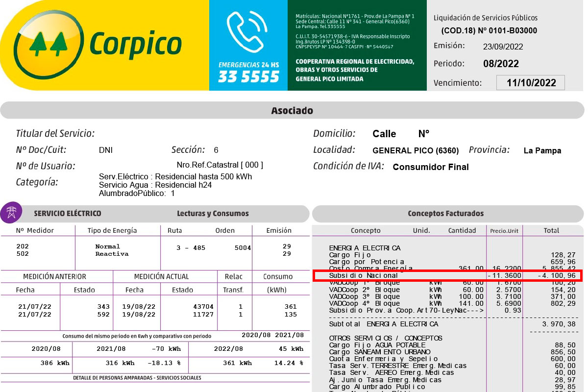This screenshot has width=588, height=392.
Task: Click the Subsidio Nacional concept text
Action: [364, 276]
